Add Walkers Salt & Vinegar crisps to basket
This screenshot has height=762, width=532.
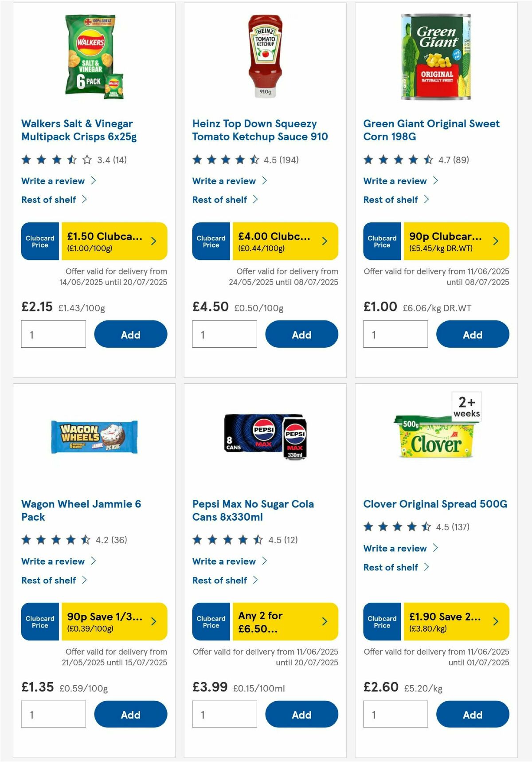(130, 334)
